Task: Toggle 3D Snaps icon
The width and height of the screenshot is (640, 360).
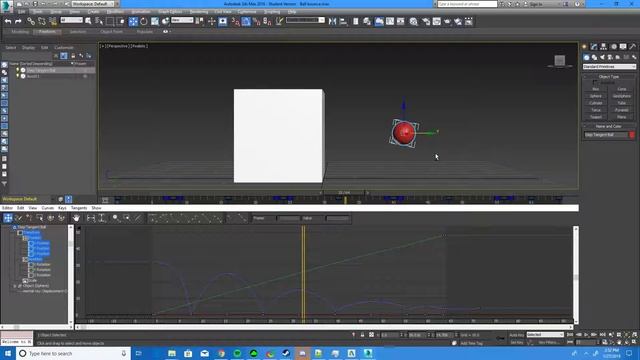Action: point(236,21)
